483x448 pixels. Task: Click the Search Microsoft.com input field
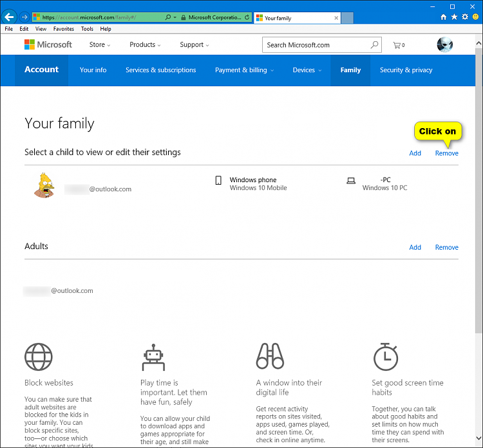click(x=316, y=45)
